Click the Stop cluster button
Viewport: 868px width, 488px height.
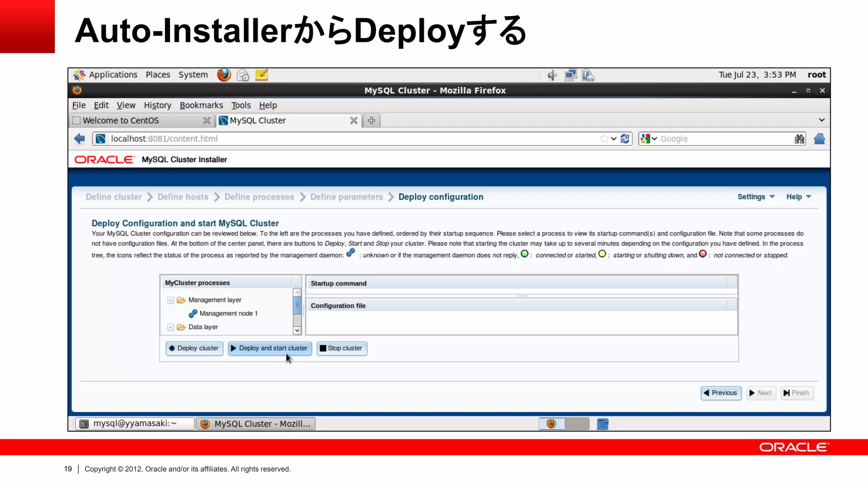coord(342,348)
